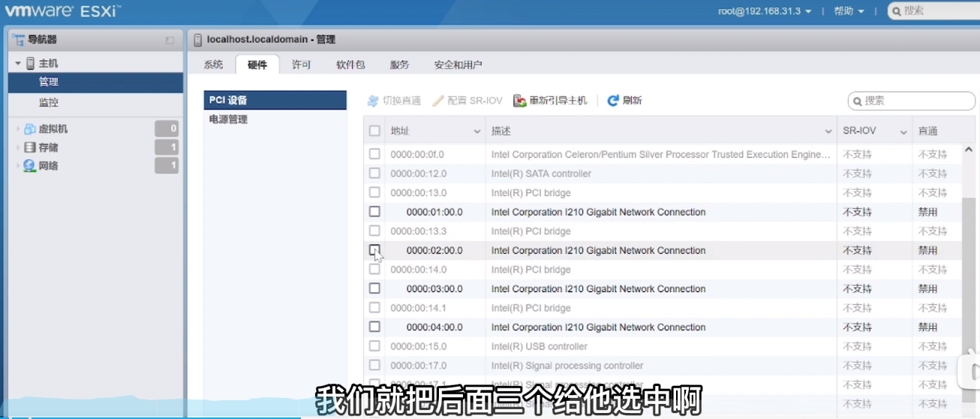Open the 描述 column dropdown arrow
Screen dimensions: 980x419
pos(828,131)
